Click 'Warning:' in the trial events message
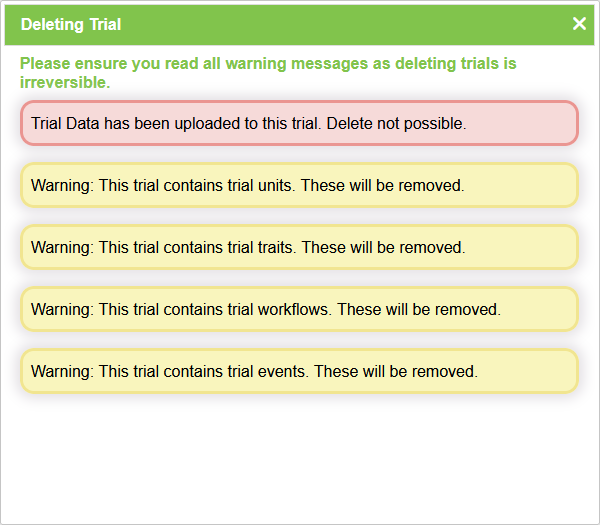 point(62,372)
